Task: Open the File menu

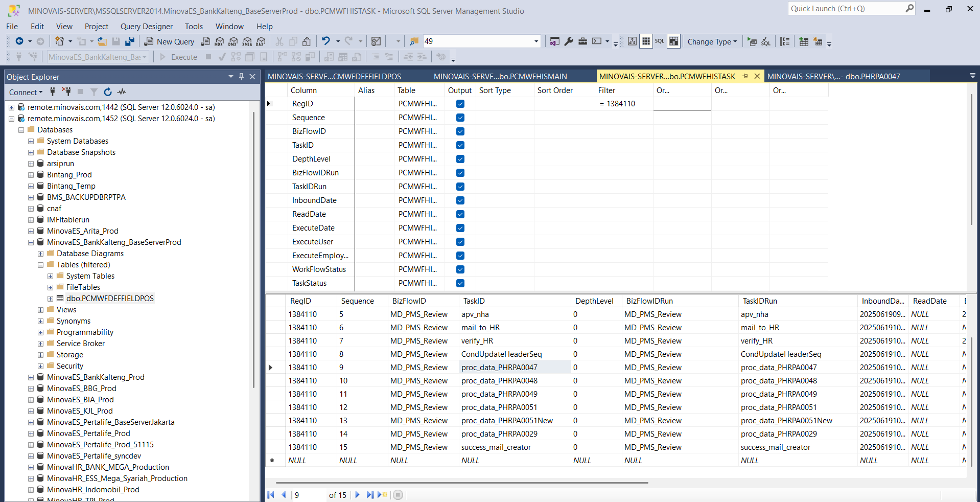Action: (x=12, y=27)
